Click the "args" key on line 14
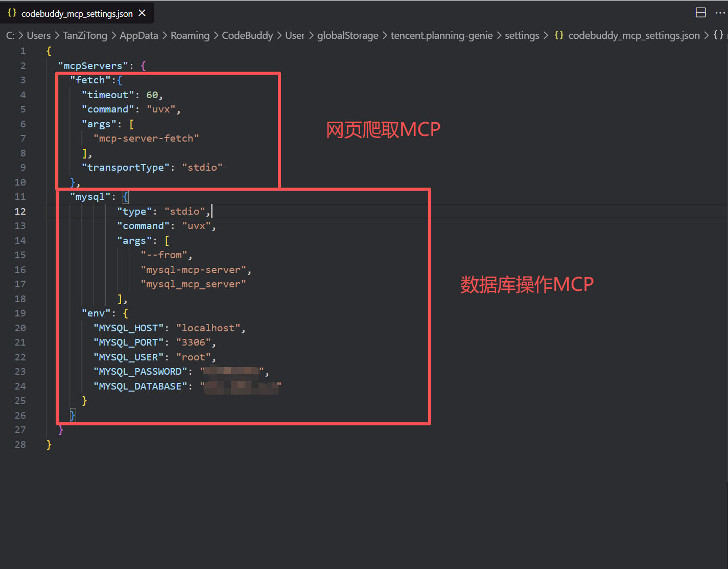 (x=134, y=240)
